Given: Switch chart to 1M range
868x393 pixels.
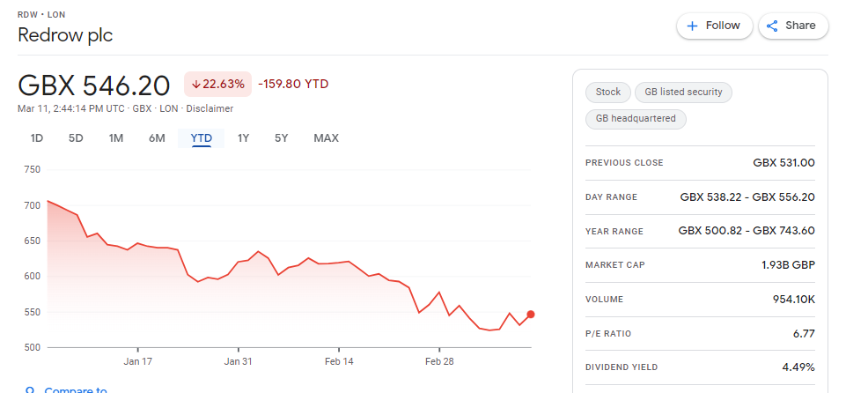Looking at the screenshot, I should (115, 138).
